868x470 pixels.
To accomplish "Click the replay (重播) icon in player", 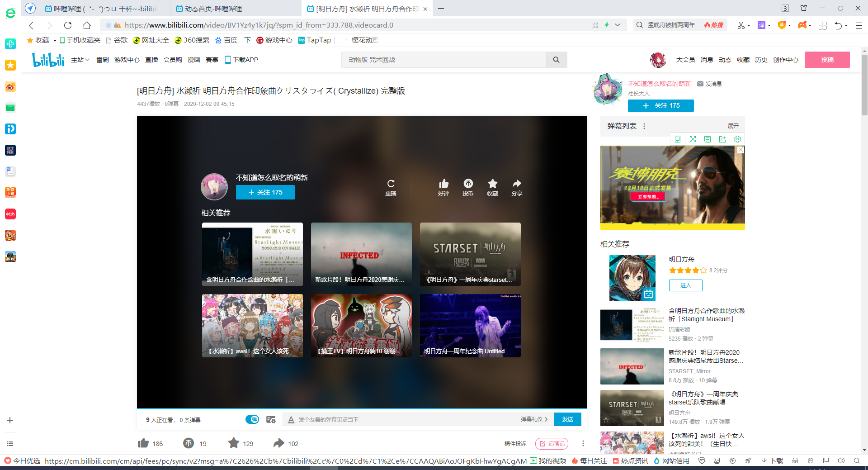I will click(x=391, y=184).
